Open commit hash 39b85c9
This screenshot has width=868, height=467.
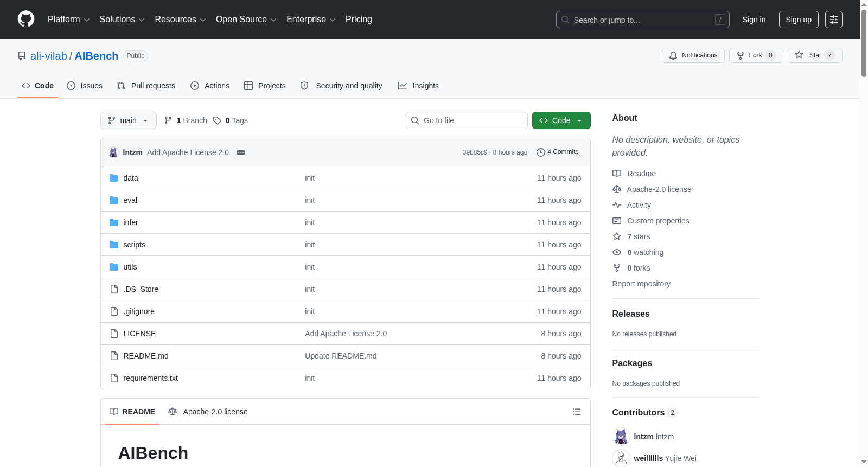[x=475, y=152]
